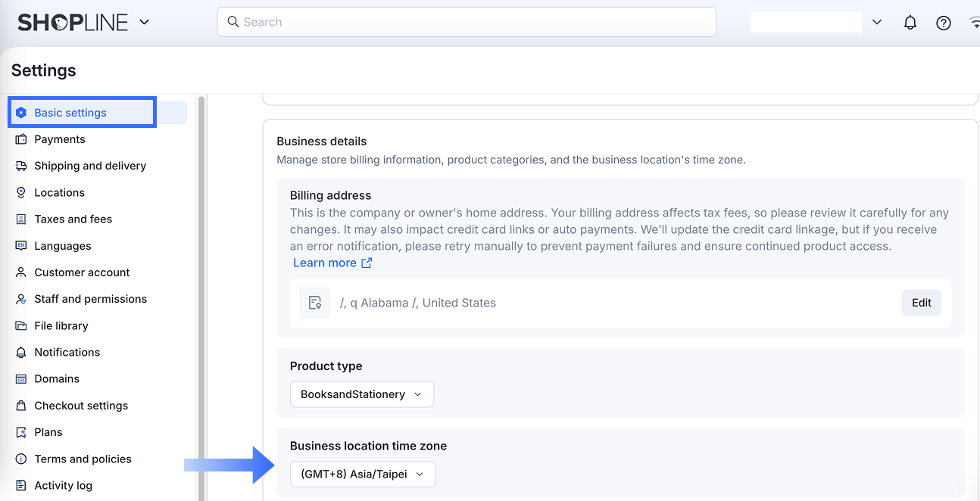The width and height of the screenshot is (980, 501).
Task: Click the Domains icon in sidebar
Action: tap(21, 378)
